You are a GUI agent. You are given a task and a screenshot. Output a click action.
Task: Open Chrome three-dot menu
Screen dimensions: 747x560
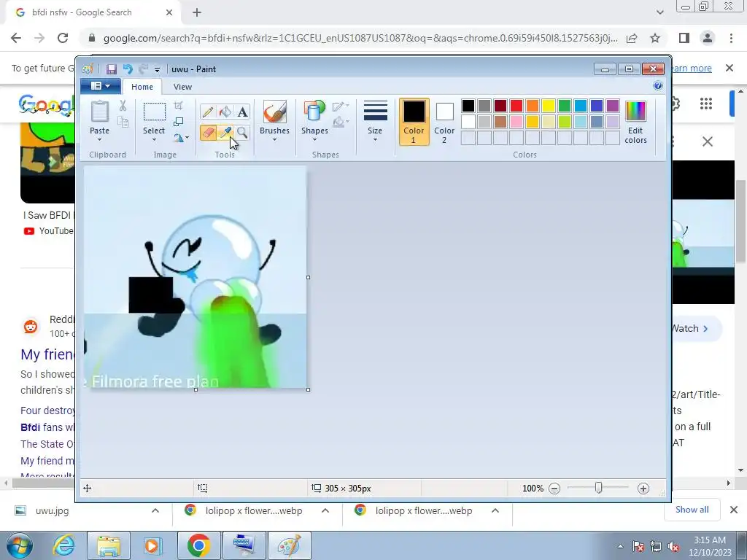click(x=731, y=38)
